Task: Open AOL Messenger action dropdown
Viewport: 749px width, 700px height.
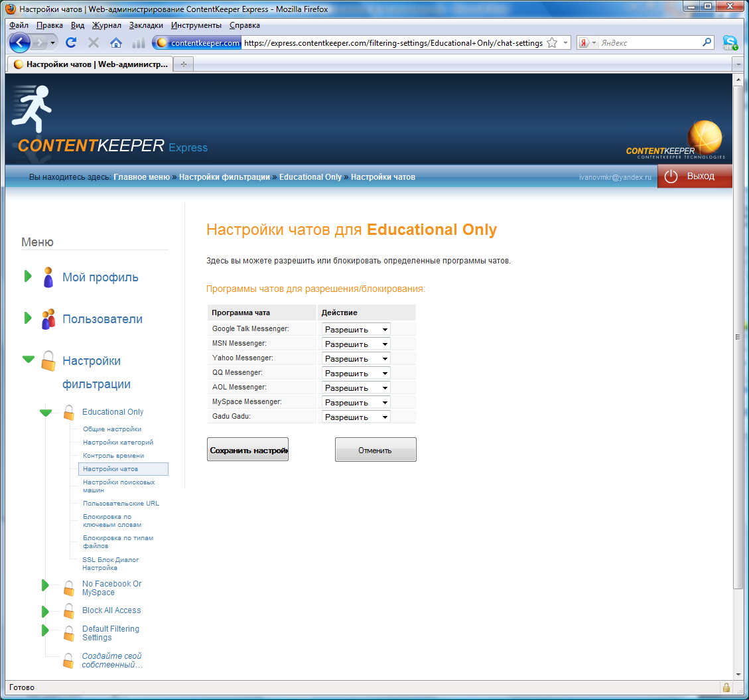Action: click(x=356, y=387)
